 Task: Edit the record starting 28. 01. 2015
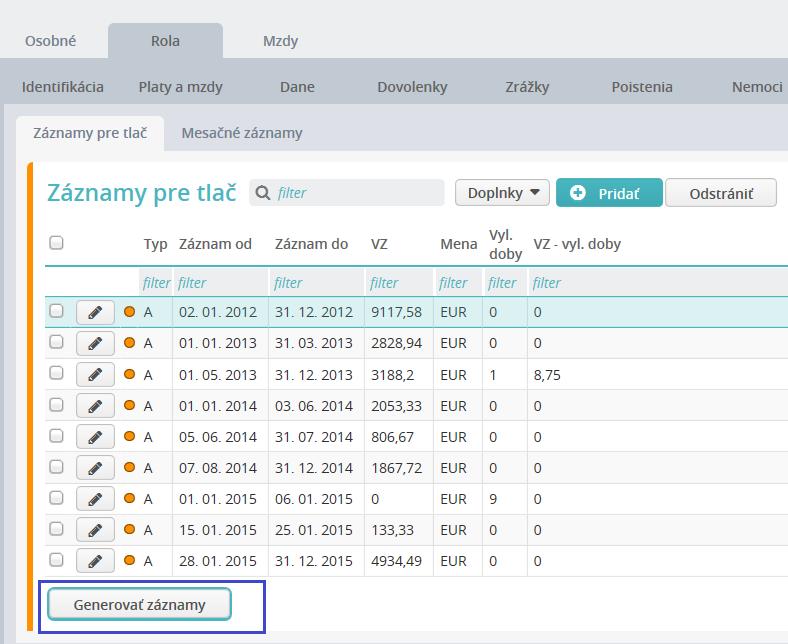(x=95, y=562)
